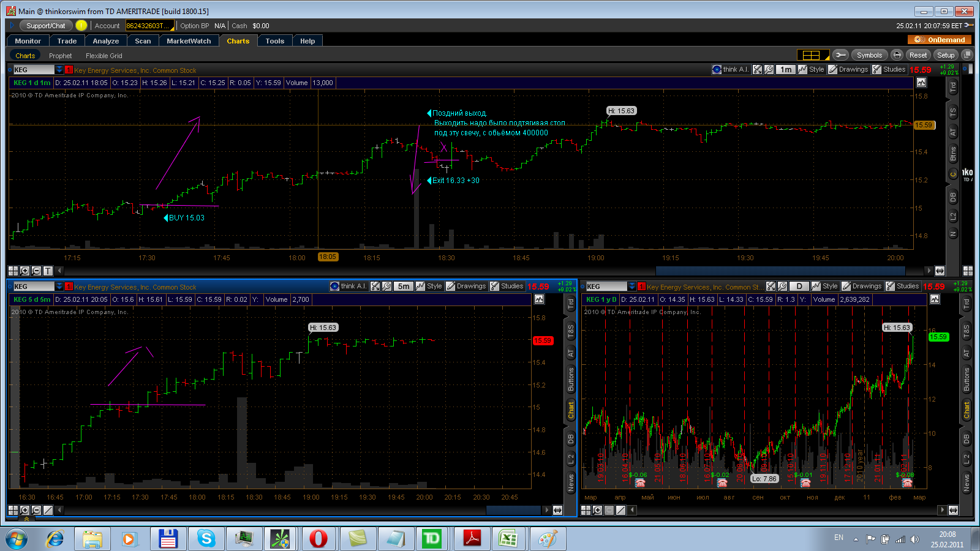Open Drawings menu on 5m chart
The height and width of the screenshot is (551, 980).
(466, 286)
